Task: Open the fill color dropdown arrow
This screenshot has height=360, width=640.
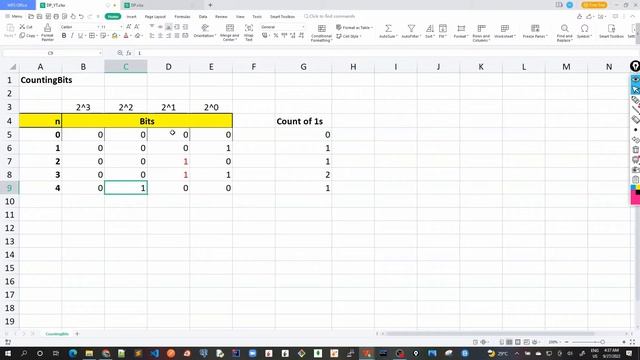Action: tap(120, 36)
